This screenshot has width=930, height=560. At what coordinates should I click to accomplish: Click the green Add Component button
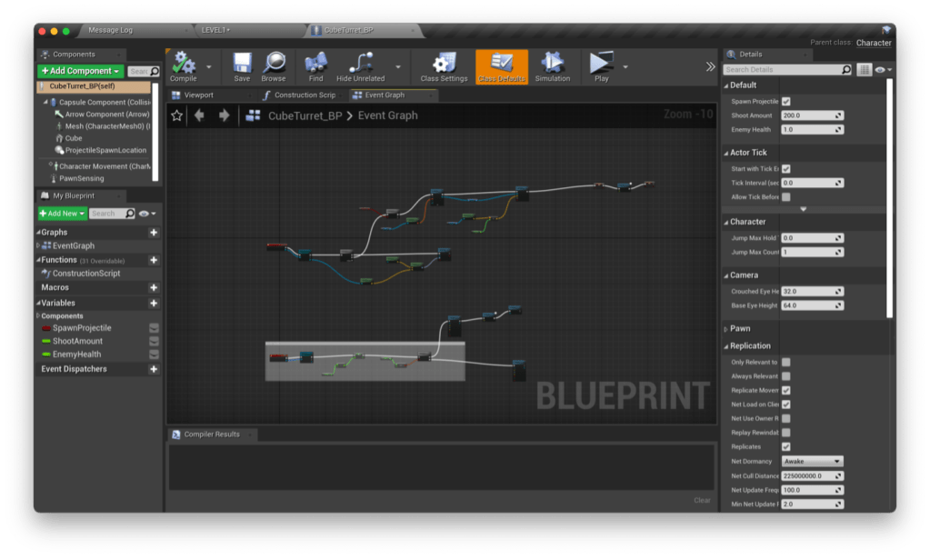pos(80,71)
